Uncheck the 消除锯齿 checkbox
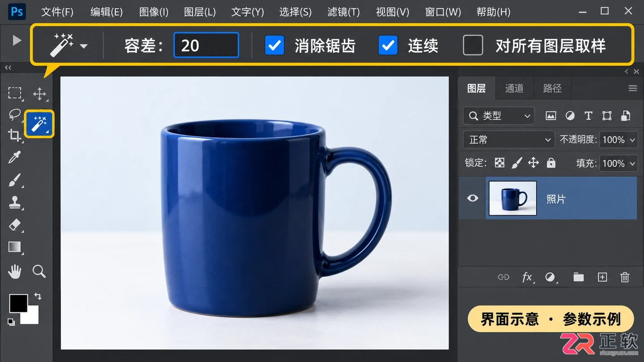Viewport: 644px width, 362px height. tap(275, 46)
